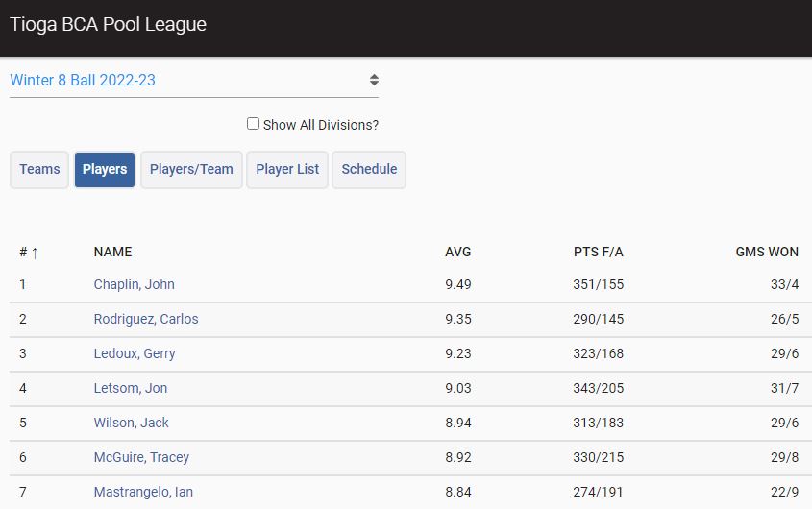This screenshot has width=812, height=509.
Task: Select the Players tab
Action: coord(105,170)
